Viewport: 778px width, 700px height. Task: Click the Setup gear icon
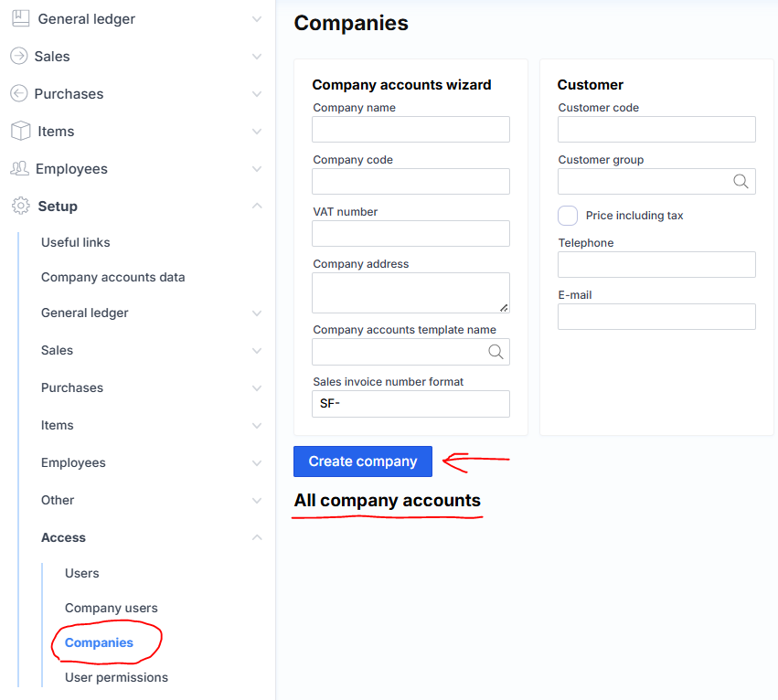click(x=20, y=206)
